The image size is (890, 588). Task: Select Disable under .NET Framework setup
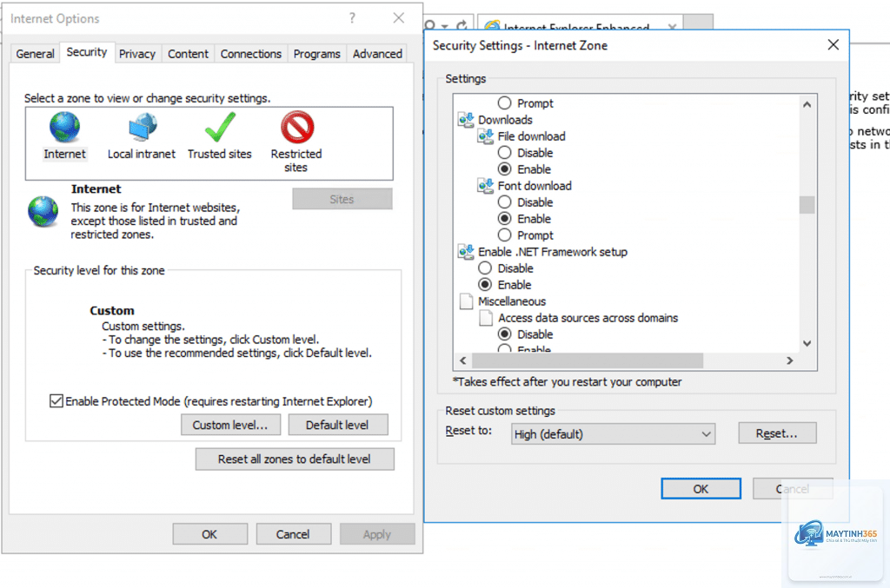click(485, 268)
